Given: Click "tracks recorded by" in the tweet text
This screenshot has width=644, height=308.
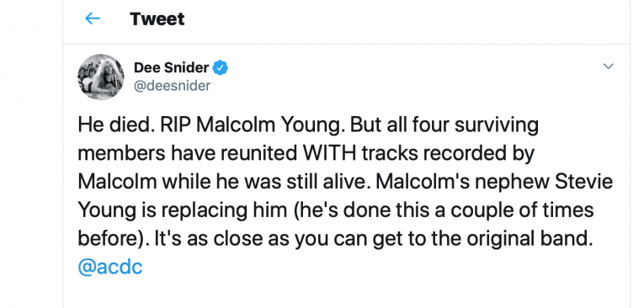Looking at the screenshot, I should pyautogui.click(x=448, y=154).
